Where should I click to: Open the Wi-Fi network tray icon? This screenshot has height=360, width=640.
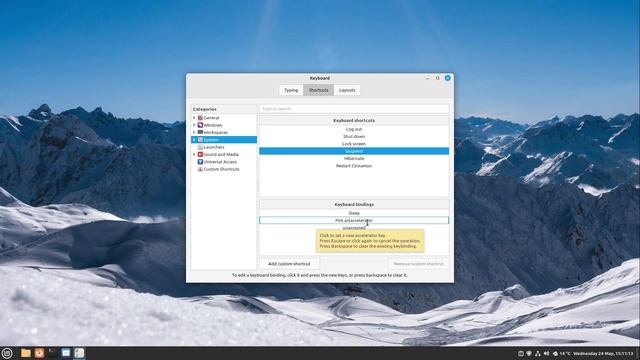point(529,353)
